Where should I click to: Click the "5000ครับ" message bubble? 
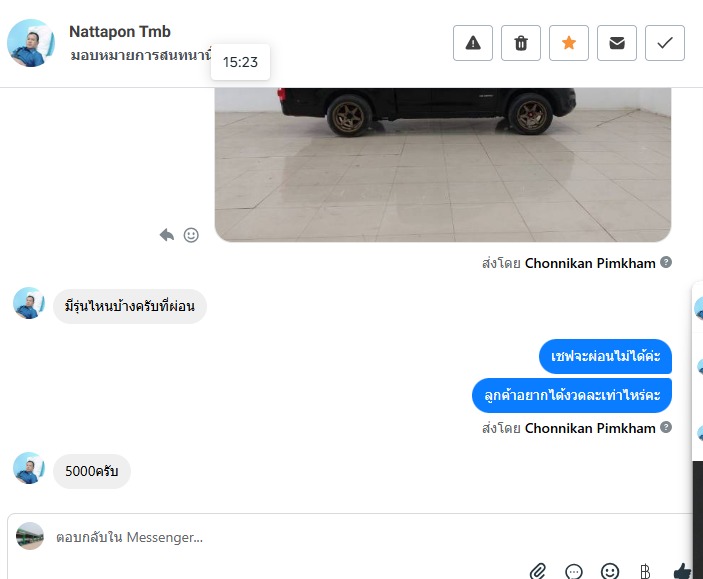(92, 471)
